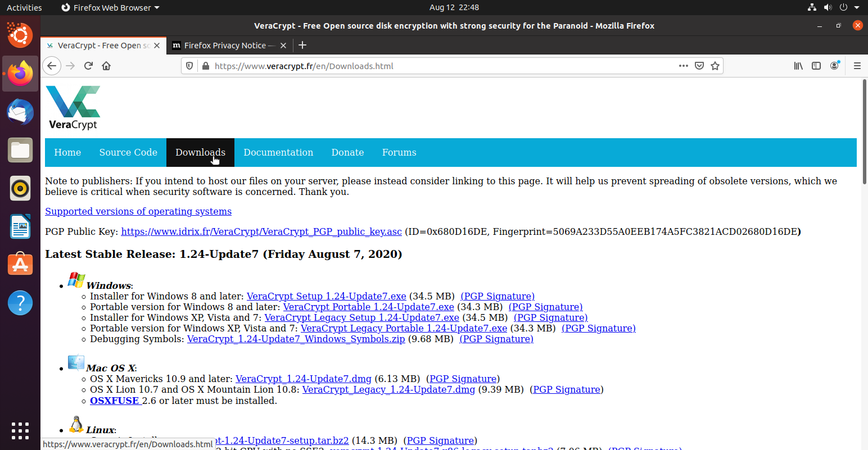This screenshot has width=868, height=450.
Task: Bookmark this page with the star
Action: pos(715,66)
